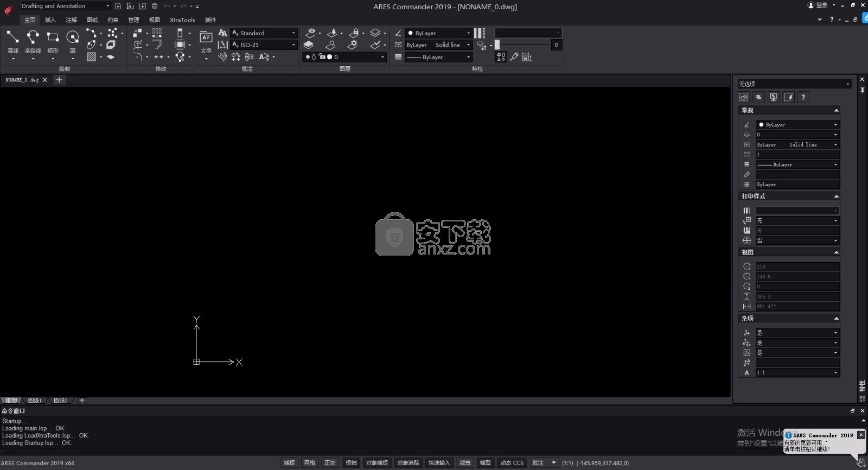868x470 pixels.
Task: Switch to the 注解 (Annotate) ribbon tab
Action: coord(72,20)
